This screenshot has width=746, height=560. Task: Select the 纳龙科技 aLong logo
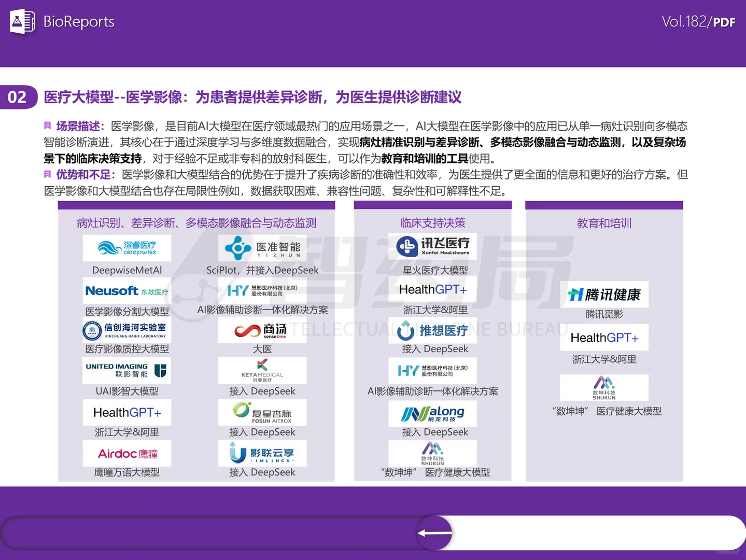[433, 413]
